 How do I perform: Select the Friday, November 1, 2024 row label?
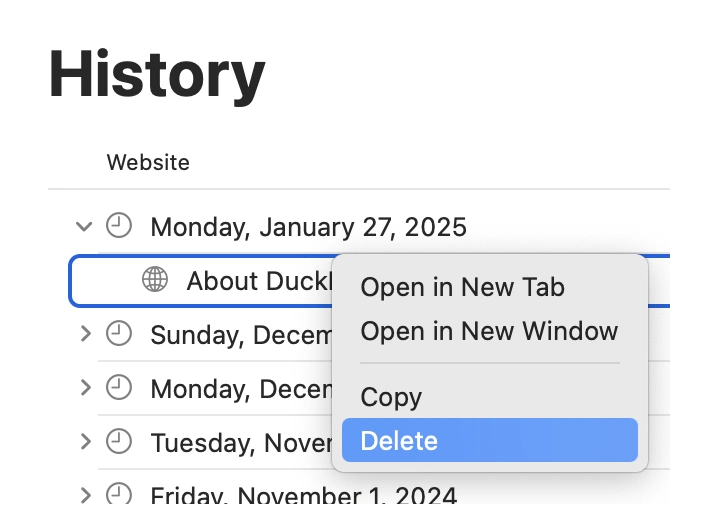pos(303,495)
